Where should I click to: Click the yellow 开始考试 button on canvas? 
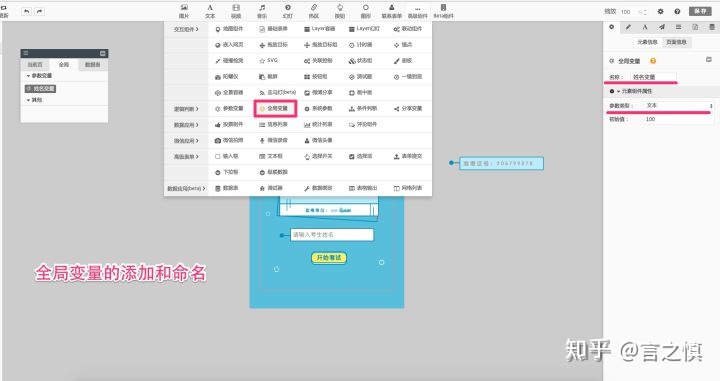[329, 258]
